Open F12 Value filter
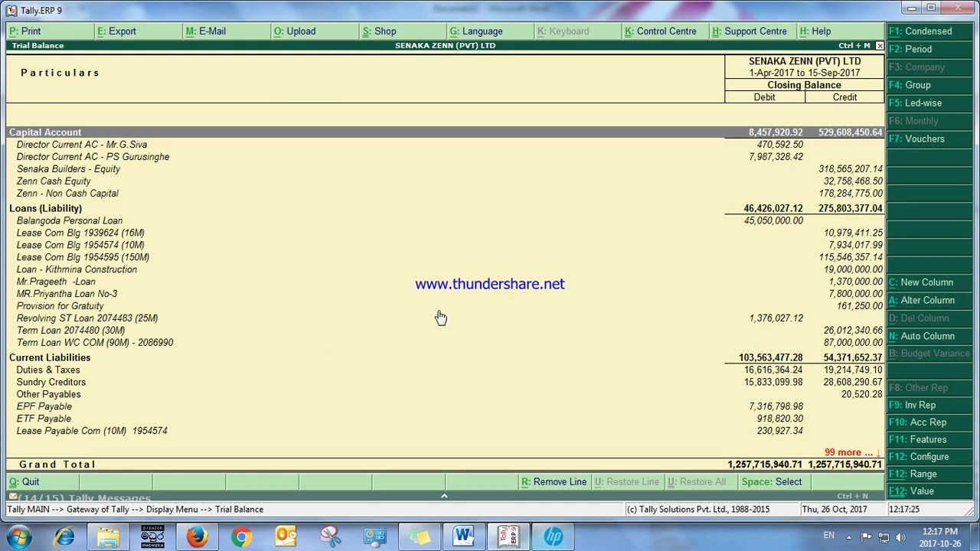The height and width of the screenshot is (551, 980). point(930,491)
